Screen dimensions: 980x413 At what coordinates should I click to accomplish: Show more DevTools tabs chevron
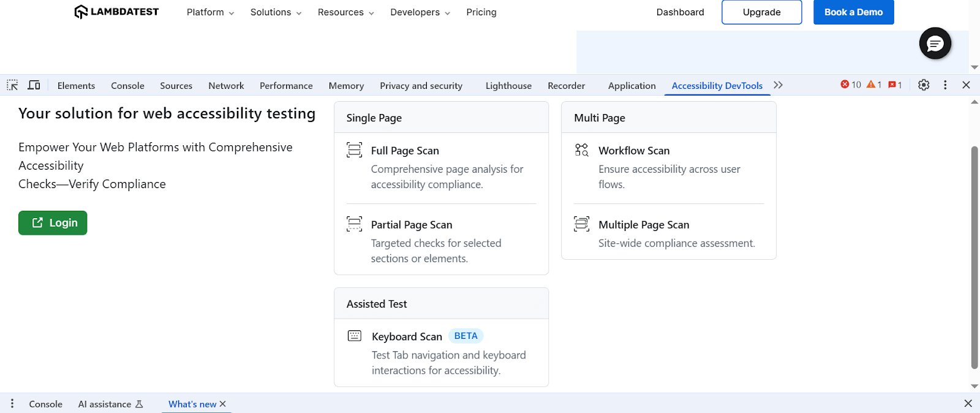point(778,85)
